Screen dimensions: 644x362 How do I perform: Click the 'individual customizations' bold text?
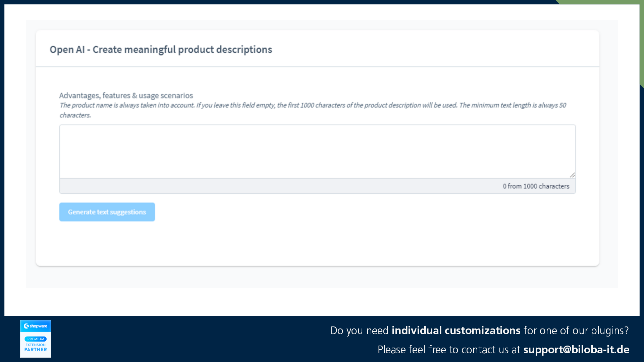tap(456, 330)
